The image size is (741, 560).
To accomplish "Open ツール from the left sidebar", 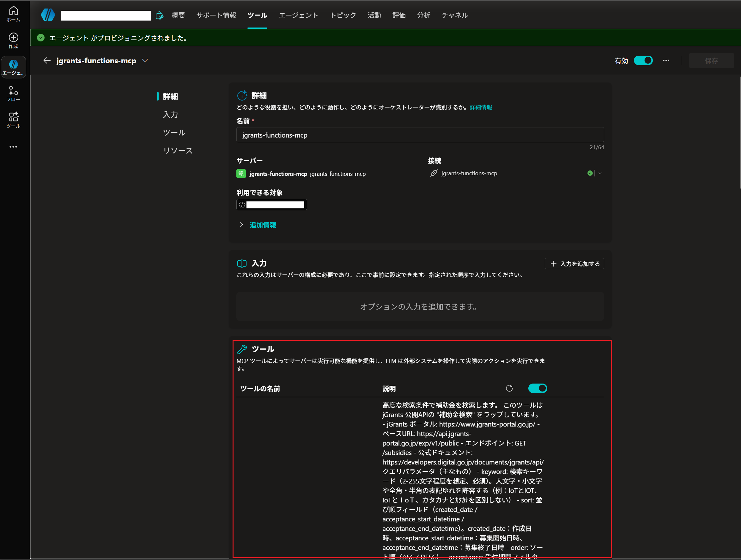I will pos(13,120).
